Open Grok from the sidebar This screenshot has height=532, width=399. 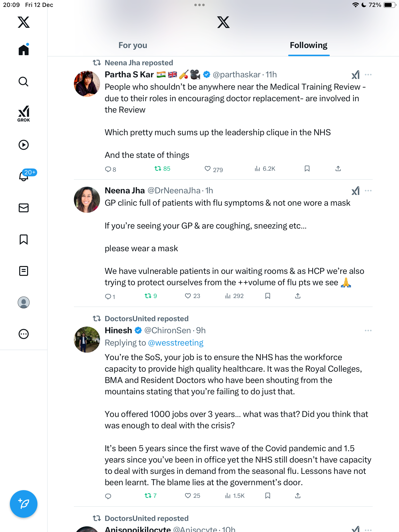pos(24,114)
